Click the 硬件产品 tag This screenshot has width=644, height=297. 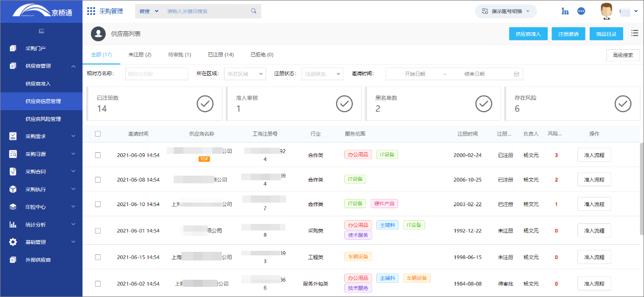(384, 204)
